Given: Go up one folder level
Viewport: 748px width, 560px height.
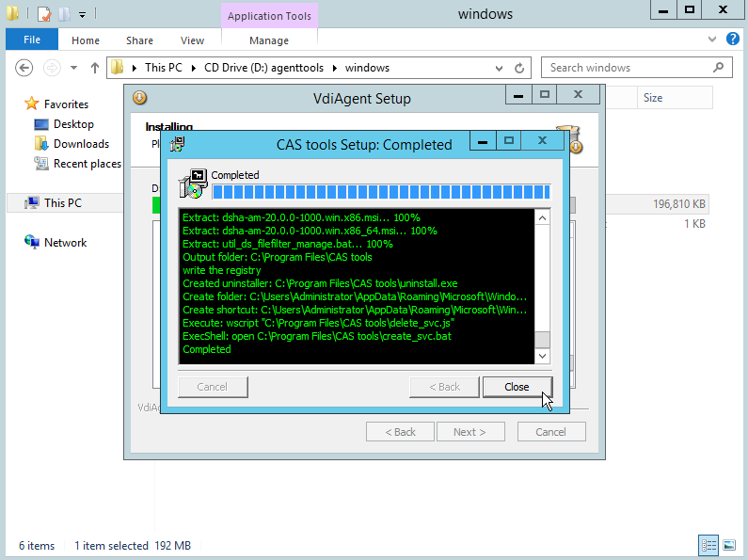Looking at the screenshot, I should [94, 68].
